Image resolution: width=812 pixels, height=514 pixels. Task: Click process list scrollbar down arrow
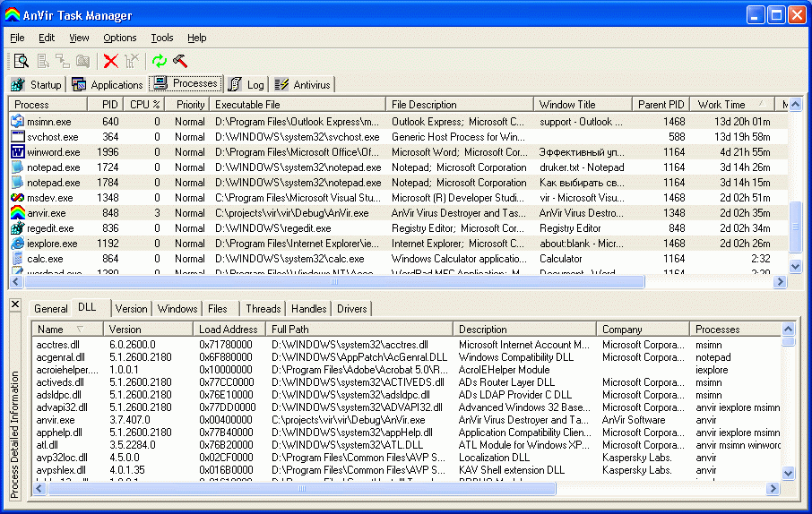796,266
